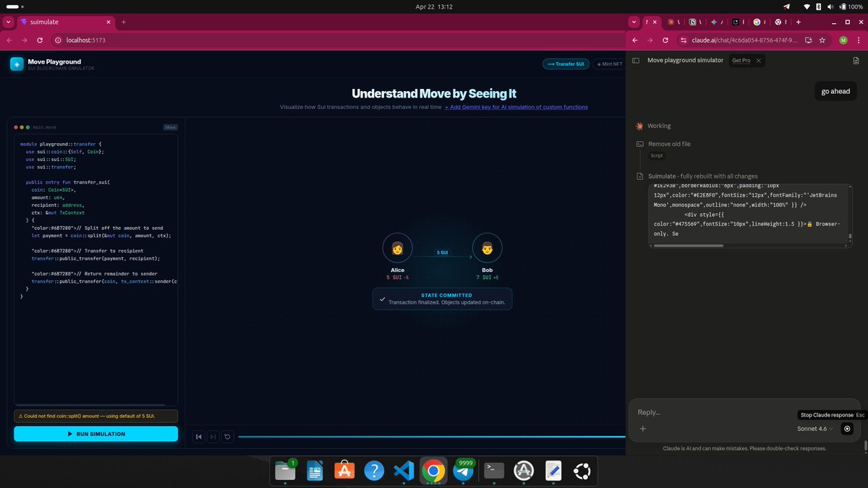Image resolution: width=868 pixels, height=488 pixels.
Task: Click the Alice avatar
Action: (397, 248)
